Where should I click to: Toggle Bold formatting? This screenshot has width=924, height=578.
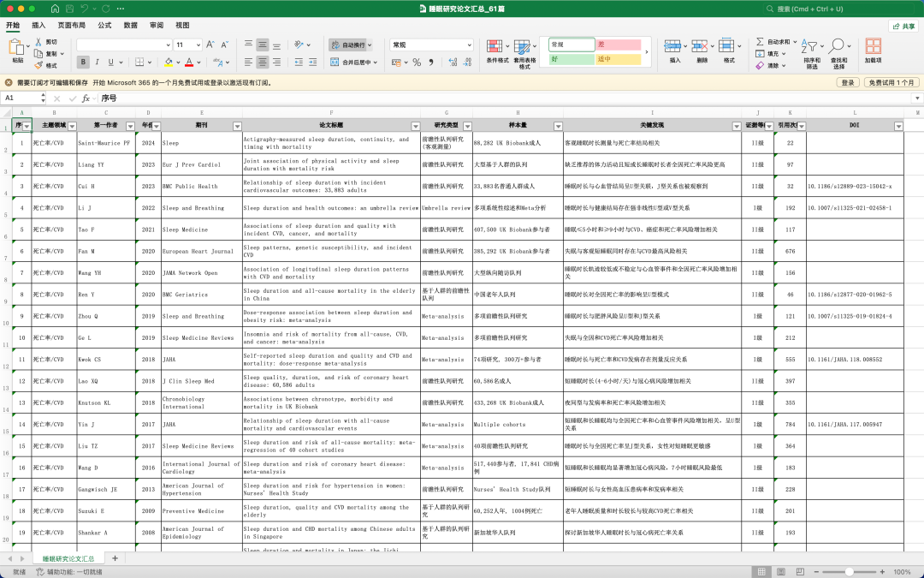(83, 62)
